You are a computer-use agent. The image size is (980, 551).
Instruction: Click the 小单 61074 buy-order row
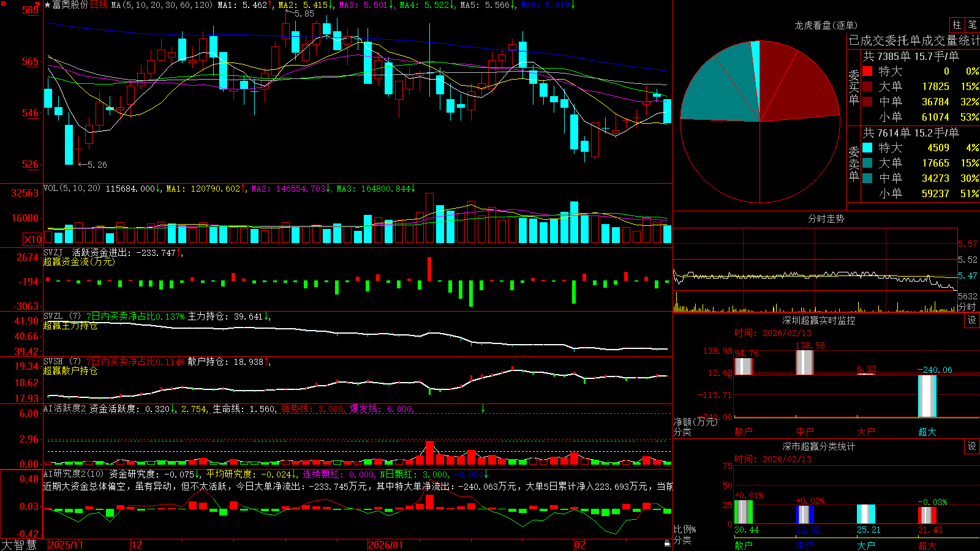tap(921, 117)
